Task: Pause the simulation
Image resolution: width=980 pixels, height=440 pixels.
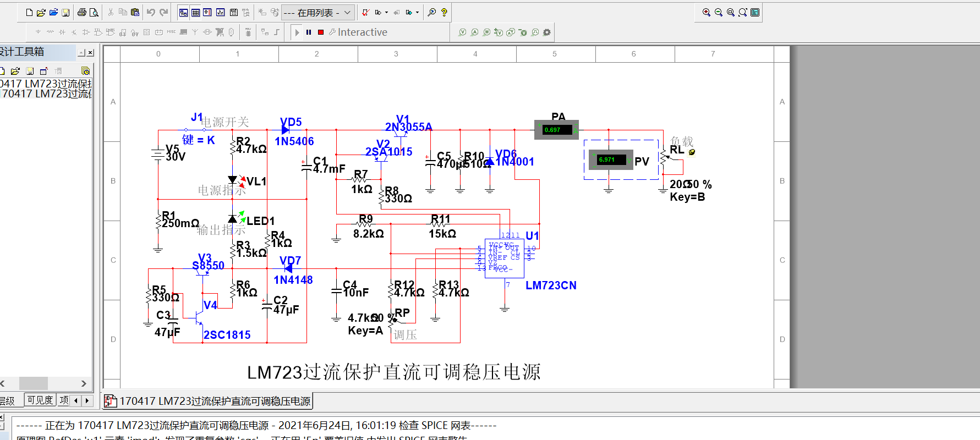Action: (x=309, y=32)
